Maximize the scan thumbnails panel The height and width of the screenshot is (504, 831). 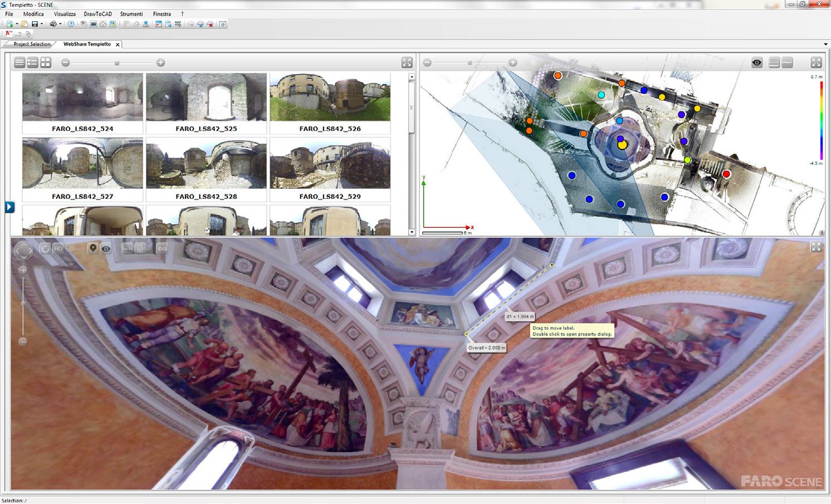click(x=407, y=62)
